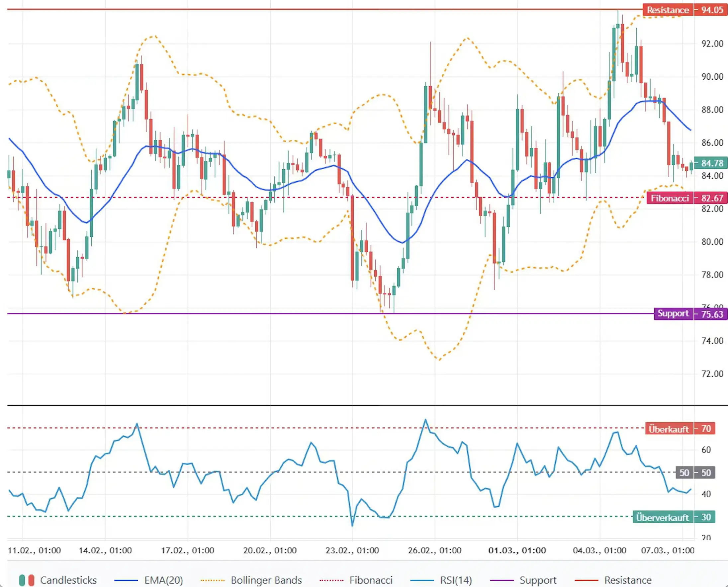Hide the Candlesticks series via the legend
The height and width of the screenshot is (587, 728).
point(68,580)
